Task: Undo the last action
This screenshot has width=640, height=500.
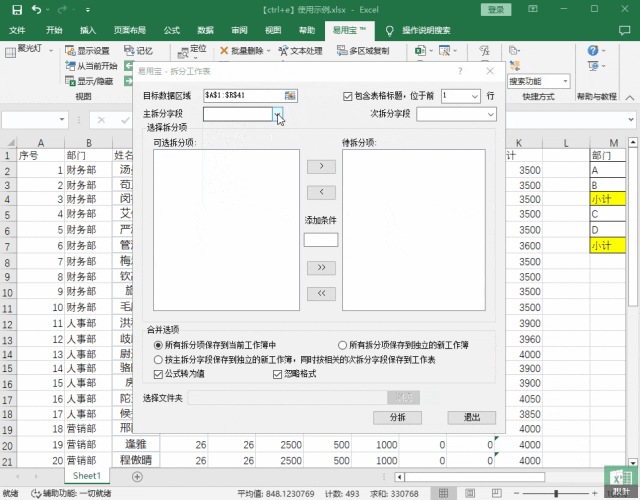Action: [36, 10]
